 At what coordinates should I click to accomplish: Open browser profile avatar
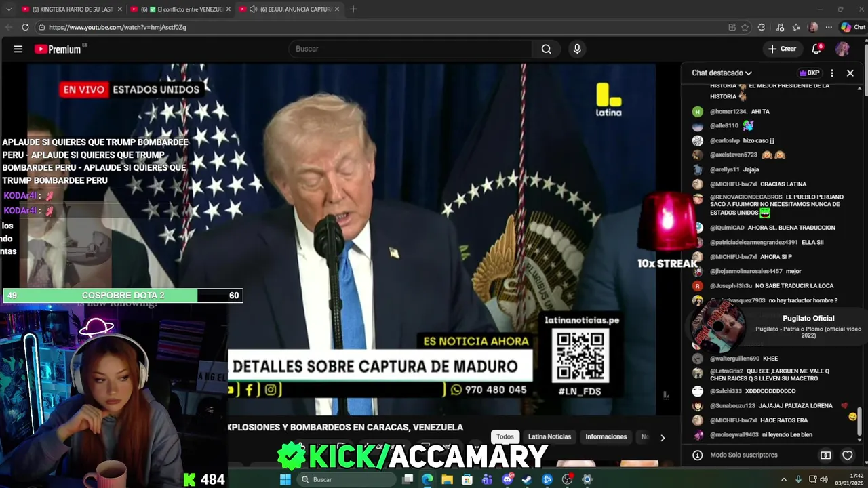(813, 27)
